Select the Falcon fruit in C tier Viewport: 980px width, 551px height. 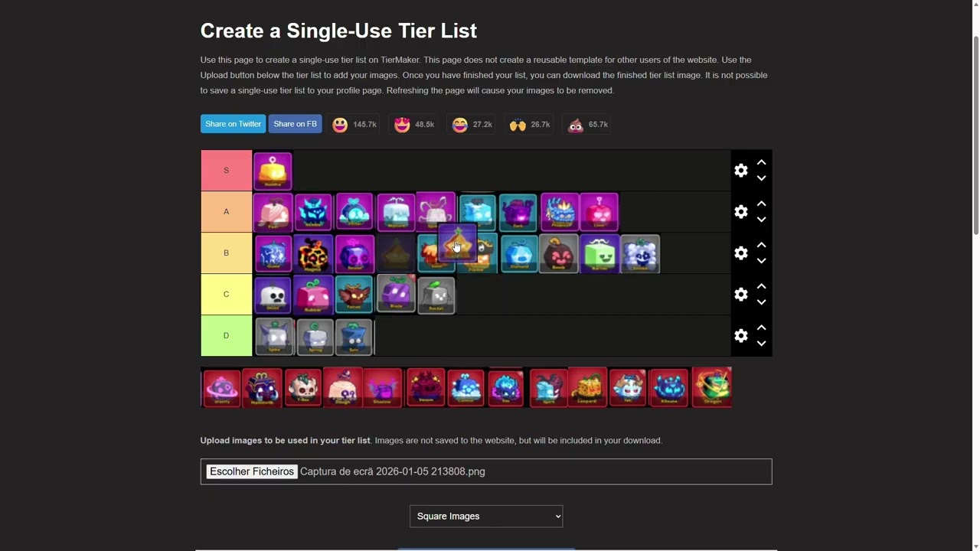pos(354,295)
